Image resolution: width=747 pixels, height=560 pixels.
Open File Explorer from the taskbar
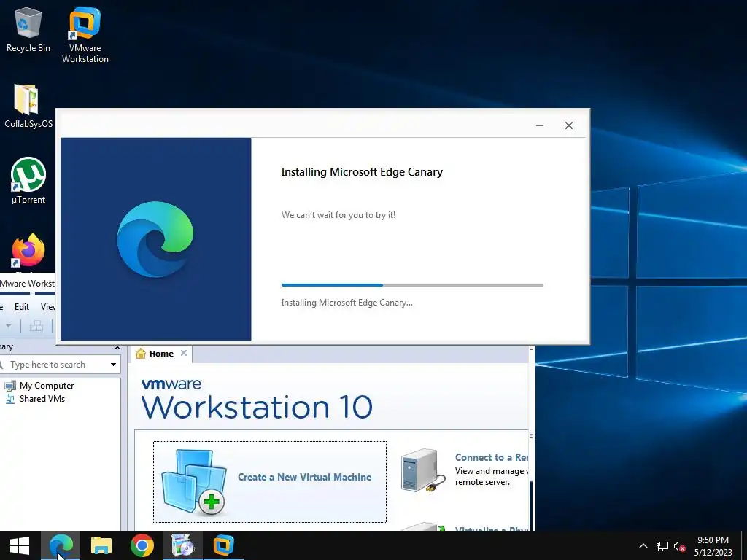pos(101,545)
